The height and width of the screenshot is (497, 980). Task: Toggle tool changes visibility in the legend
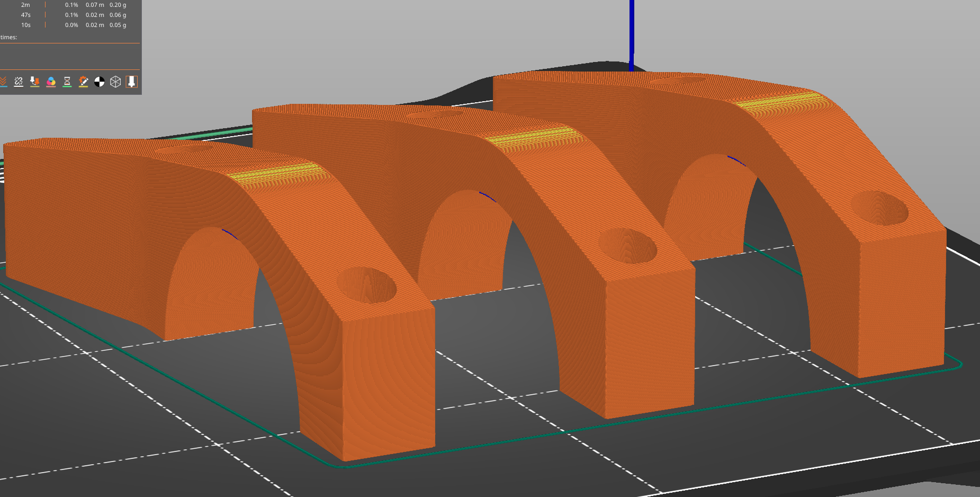tap(34, 82)
